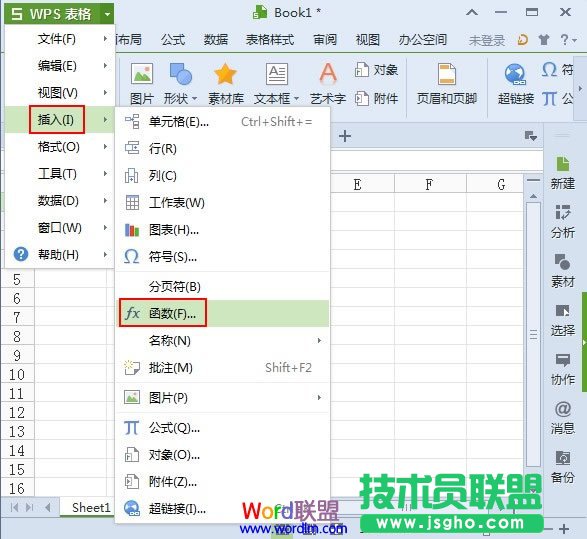The image size is (587, 539).
Task: Select row 10 header
Action: tap(17, 374)
